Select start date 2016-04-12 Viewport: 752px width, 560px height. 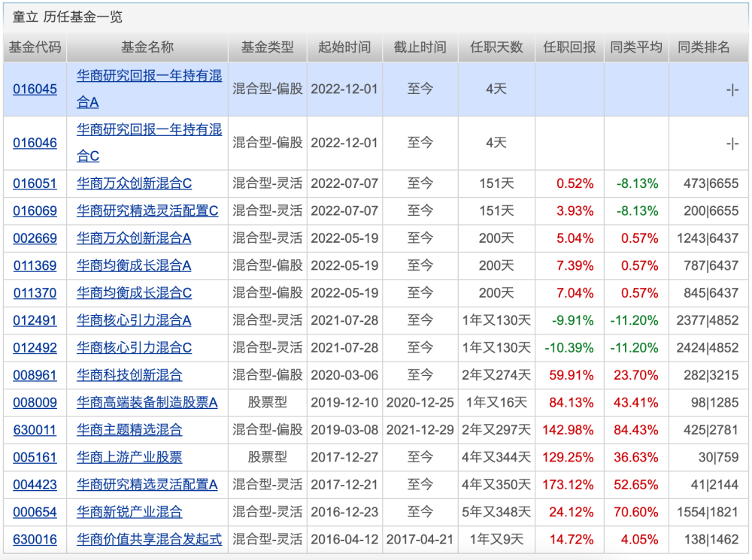(x=344, y=540)
